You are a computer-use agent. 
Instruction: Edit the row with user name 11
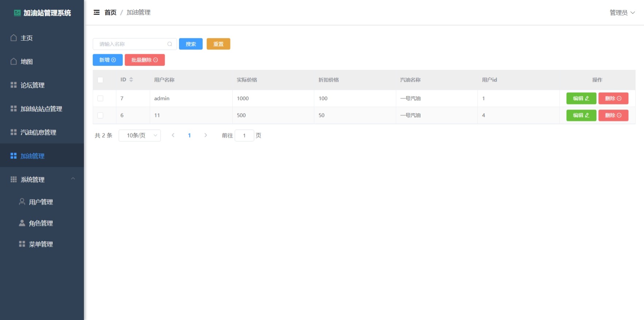(x=581, y=115)
